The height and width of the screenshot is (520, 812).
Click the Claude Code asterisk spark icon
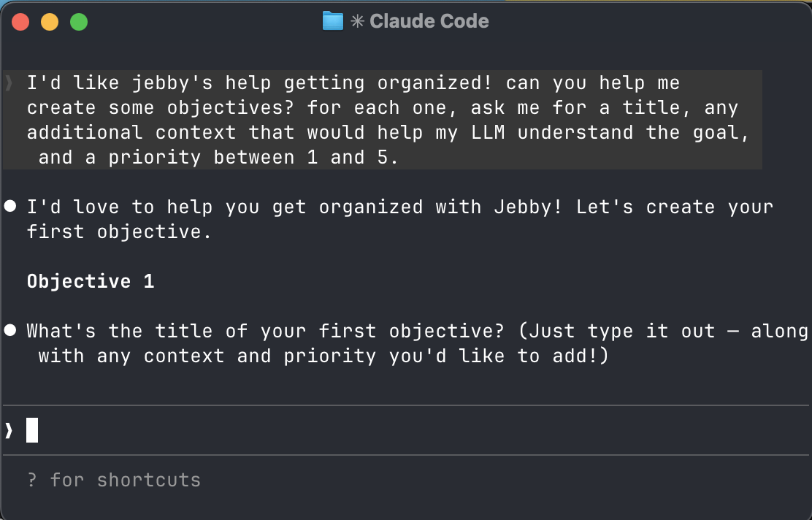[x=357, y=20]
